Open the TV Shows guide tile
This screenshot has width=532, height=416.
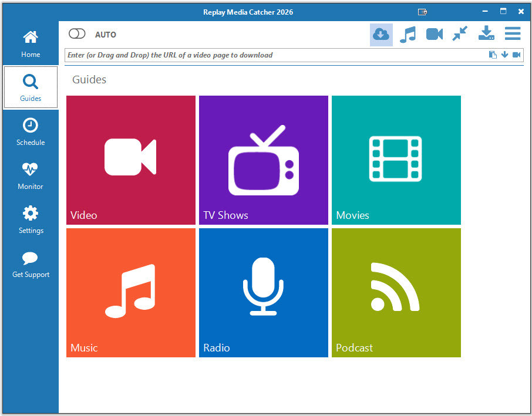[263, 160]
